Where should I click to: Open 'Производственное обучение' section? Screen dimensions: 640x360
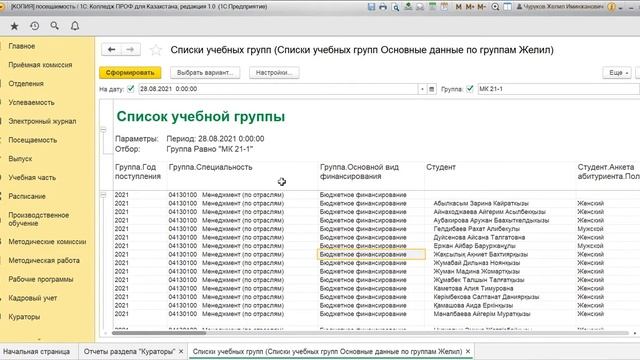click(x=39, y=219)
